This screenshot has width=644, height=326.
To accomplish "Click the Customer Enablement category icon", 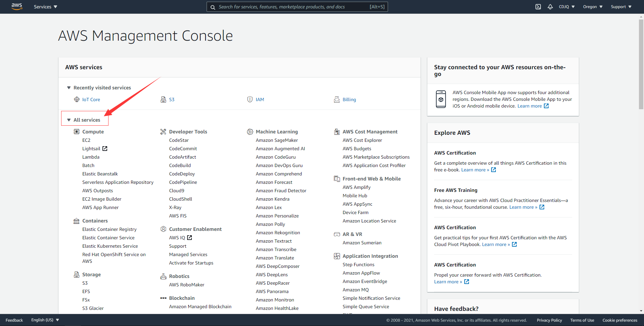I will [x=163, y=229].
